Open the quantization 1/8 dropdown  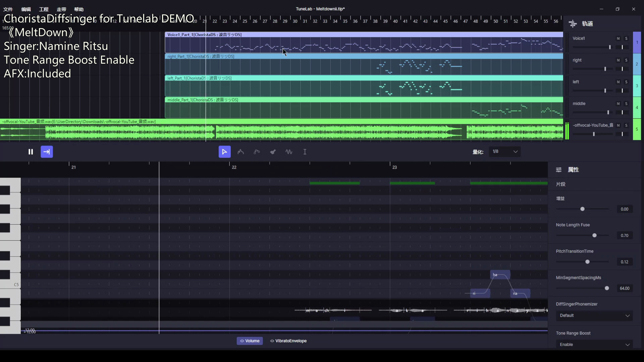point(505,152)
